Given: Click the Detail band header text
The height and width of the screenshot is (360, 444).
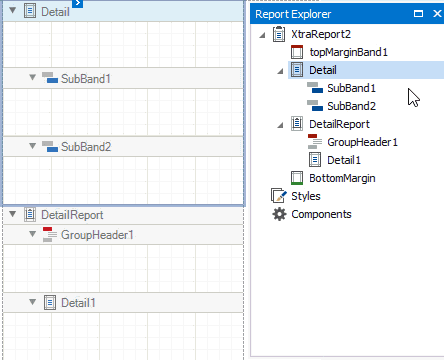Looking at the screenshot, I should (55, 12).
